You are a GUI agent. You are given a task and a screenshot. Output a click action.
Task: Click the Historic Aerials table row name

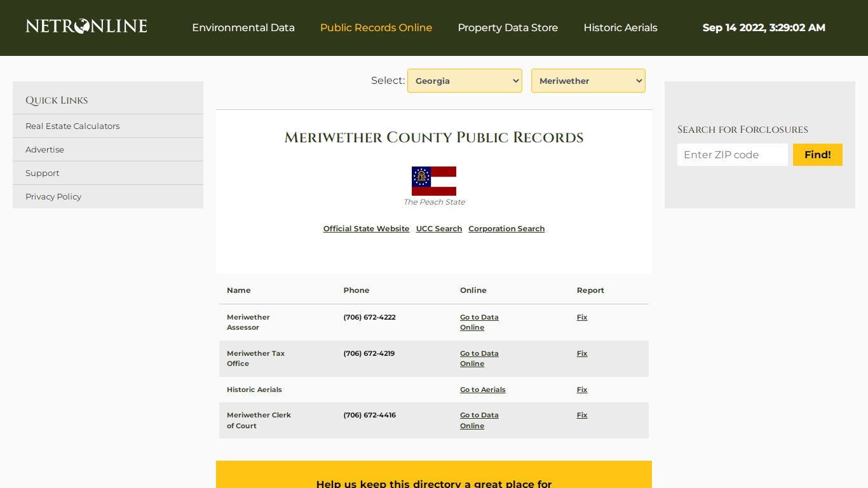[x=254, y=390]
